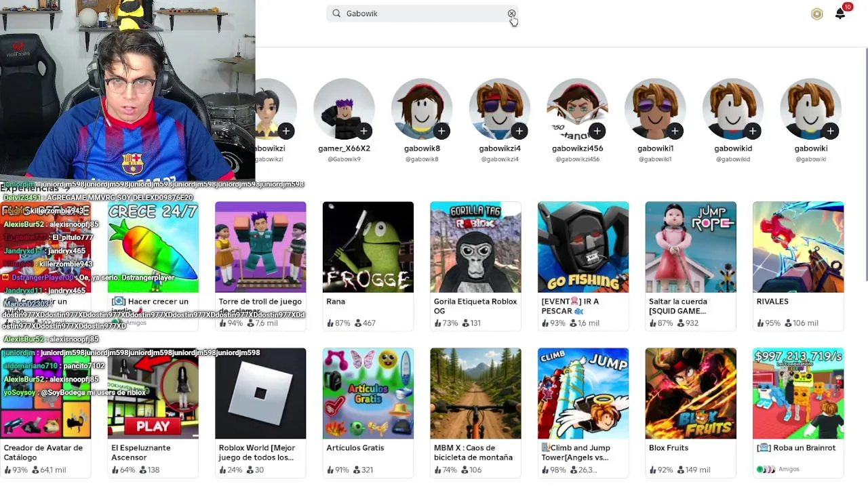Open gabowikzi4 avatar profile
The height and width of the screenshot is (488, 868).
point(500,109)
